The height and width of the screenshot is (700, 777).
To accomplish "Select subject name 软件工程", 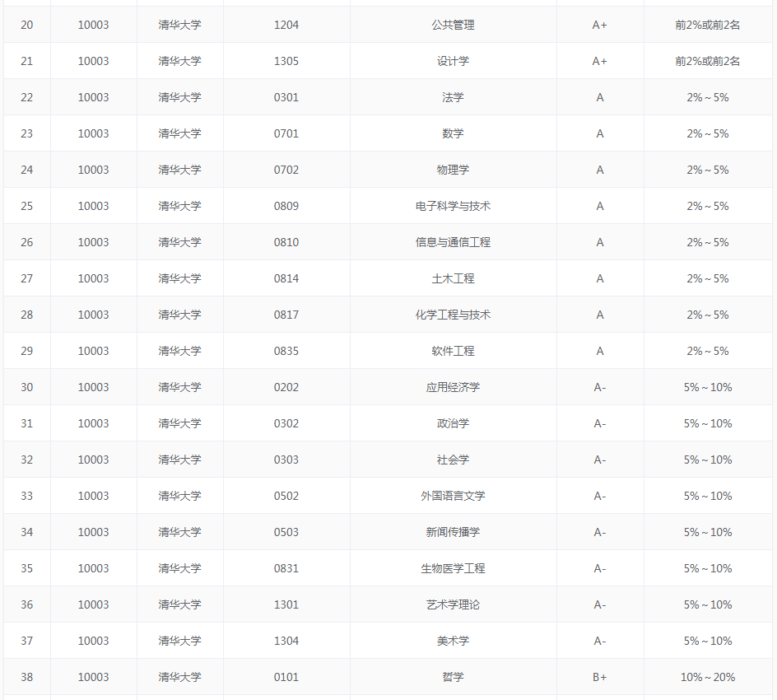I will (453, 351).
